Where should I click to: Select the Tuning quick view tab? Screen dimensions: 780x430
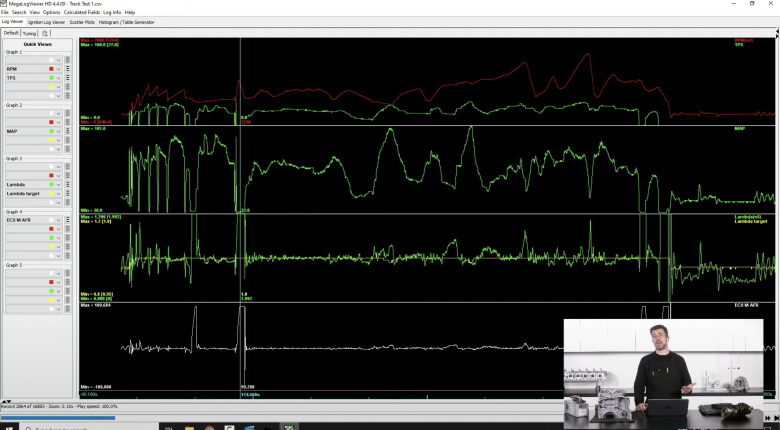(29, 33)
